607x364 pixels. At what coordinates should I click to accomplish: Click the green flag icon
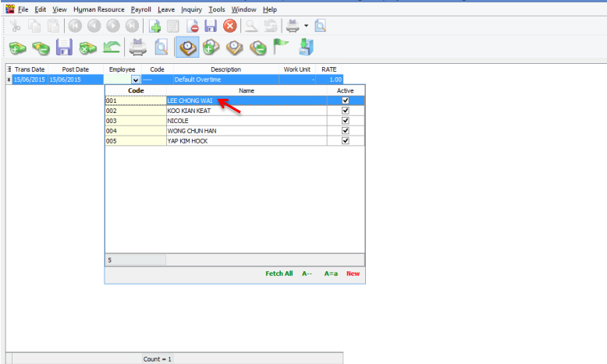281,47
